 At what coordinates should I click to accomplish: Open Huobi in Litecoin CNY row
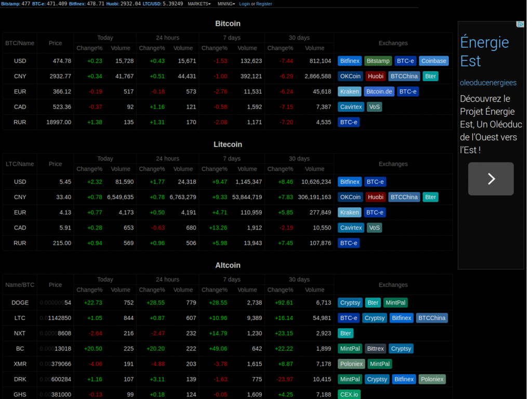375,197
